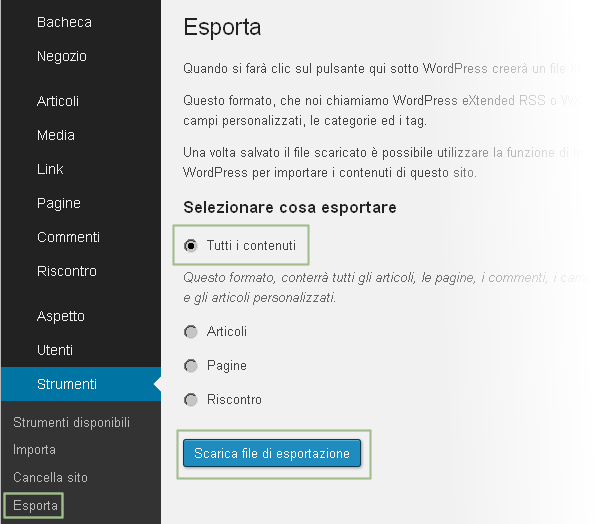600x524 pixels.
Task: Open the Importa submenu link
Action: (34, 450)
